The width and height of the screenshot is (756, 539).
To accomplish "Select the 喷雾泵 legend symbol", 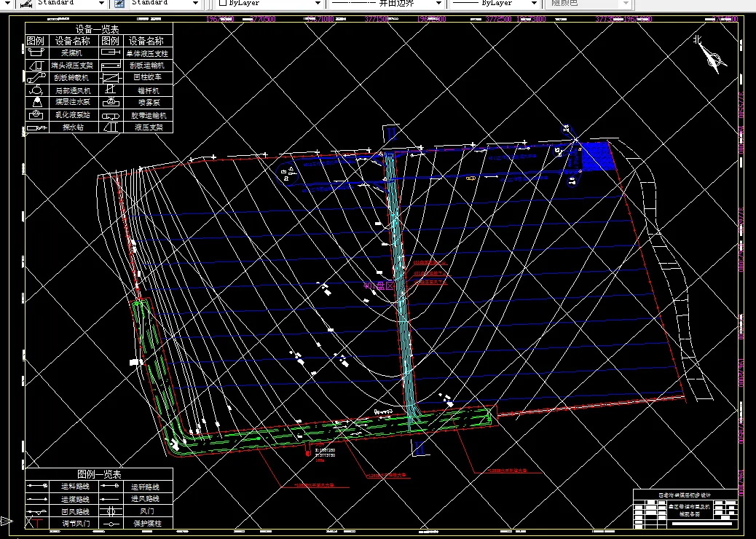I will (x=111, y=102).
